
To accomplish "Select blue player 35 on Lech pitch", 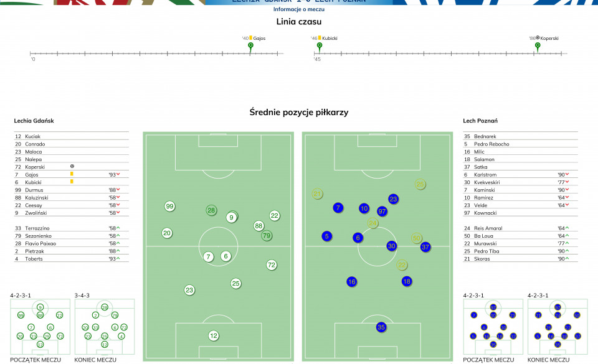I will tap(381, 327).
